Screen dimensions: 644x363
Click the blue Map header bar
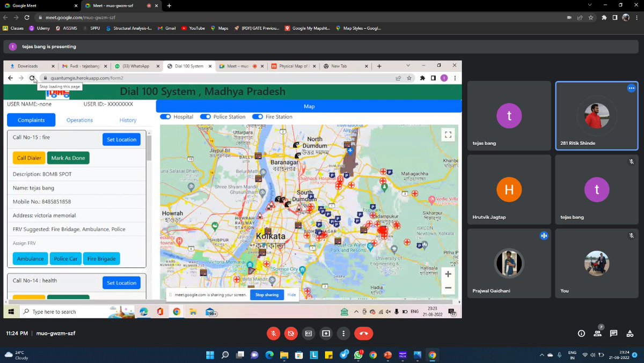click(309, 106)
